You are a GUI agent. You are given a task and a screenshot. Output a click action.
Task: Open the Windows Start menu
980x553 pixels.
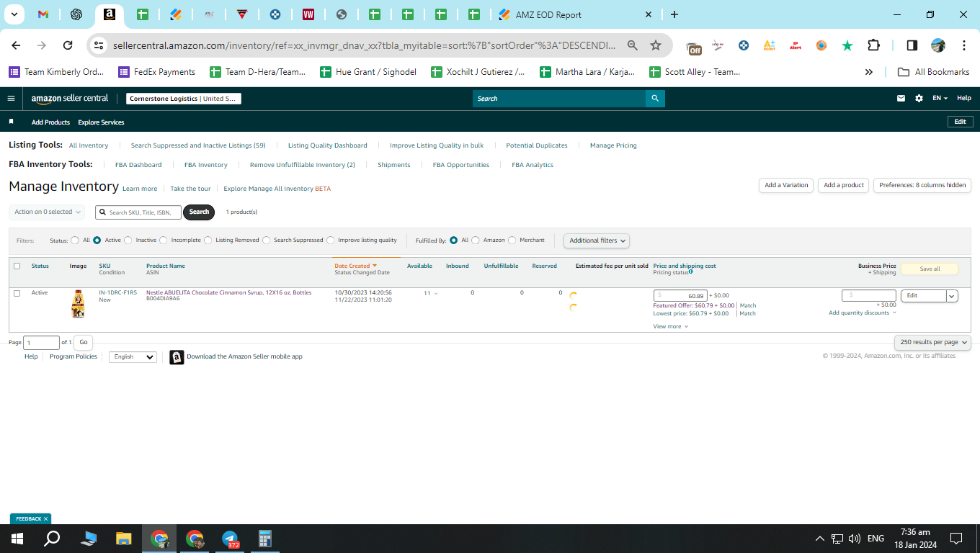pyautogui.click(x=17, y=539)
